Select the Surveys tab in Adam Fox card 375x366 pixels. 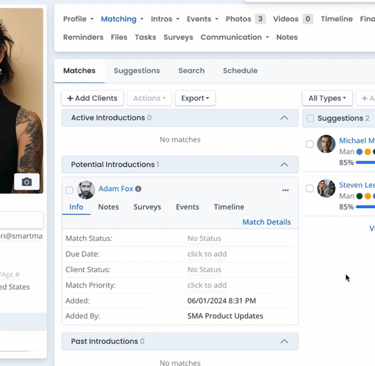click(147, 207)
